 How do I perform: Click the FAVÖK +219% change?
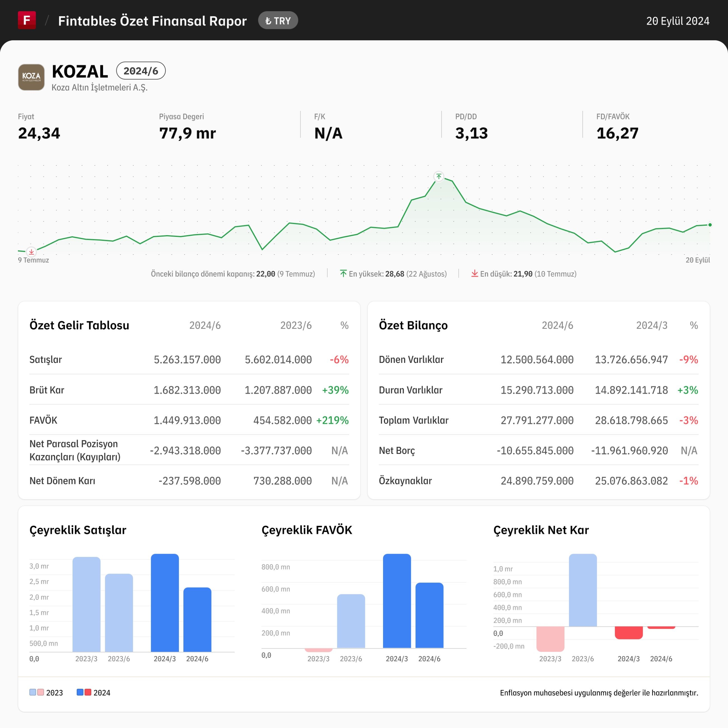point(332,420)
